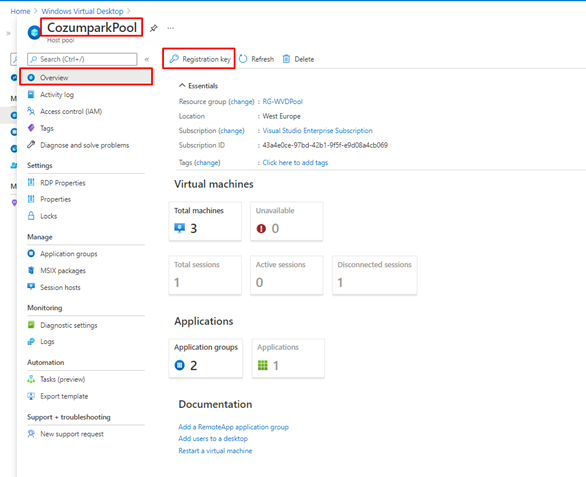The width and height of the screenshot is (586, 477).
Task: Click the host pool resource icon beside CozumparkPool
Action: click(x=34, y=32)
